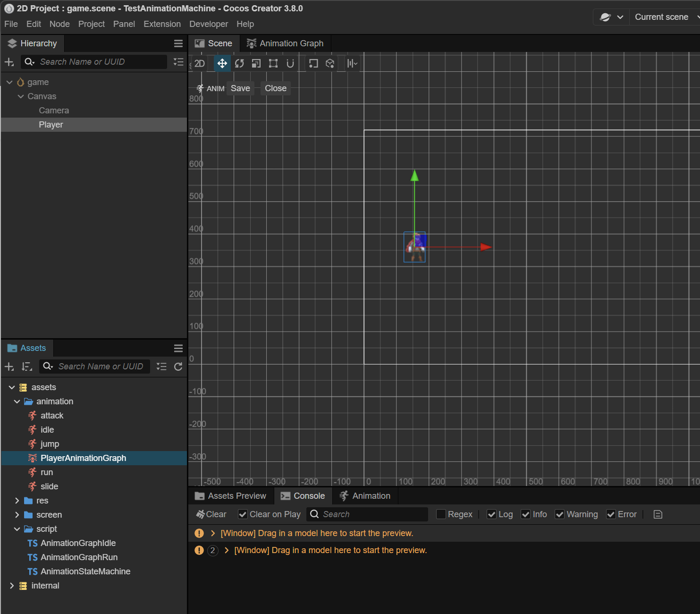Open the Hierarchy panel hamburger menu
This screenshot has width=700, height=614.
(178, 43)
